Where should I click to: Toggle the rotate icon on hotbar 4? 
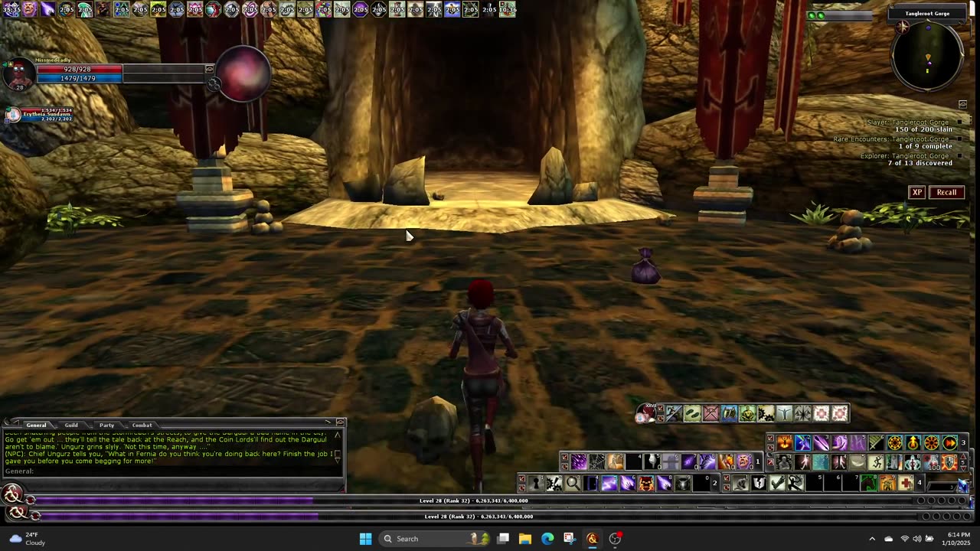(727, 487)
